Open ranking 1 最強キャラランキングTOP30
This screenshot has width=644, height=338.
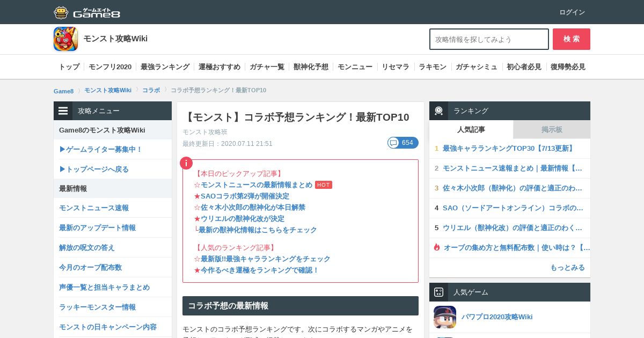[x=509, y=149]
